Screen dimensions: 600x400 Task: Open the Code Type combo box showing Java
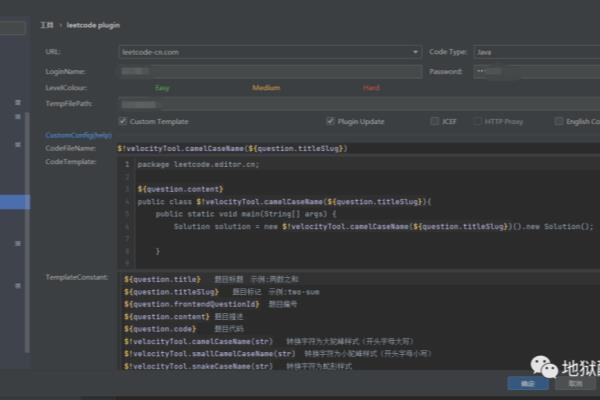point(536,52)
